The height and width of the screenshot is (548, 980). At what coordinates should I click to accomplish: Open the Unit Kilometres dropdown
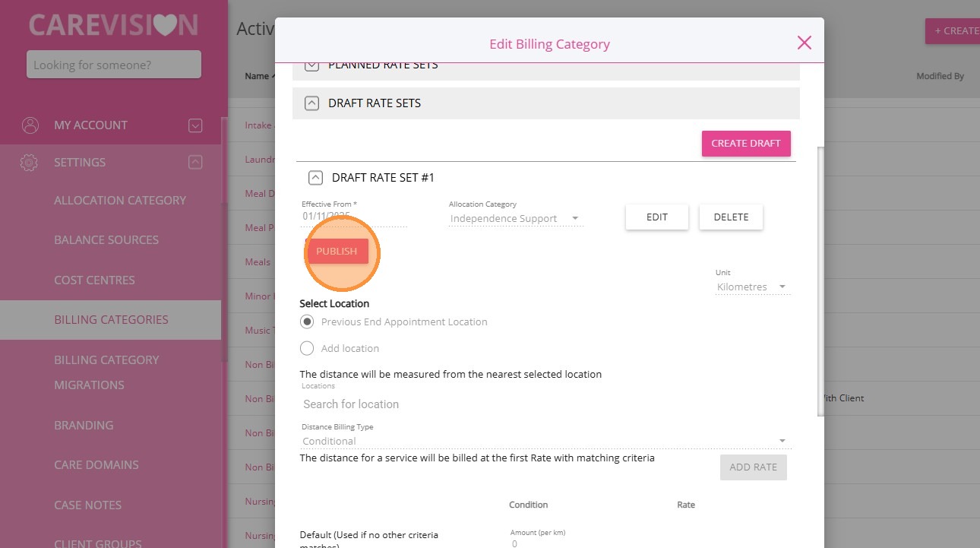tap(752, 287)
